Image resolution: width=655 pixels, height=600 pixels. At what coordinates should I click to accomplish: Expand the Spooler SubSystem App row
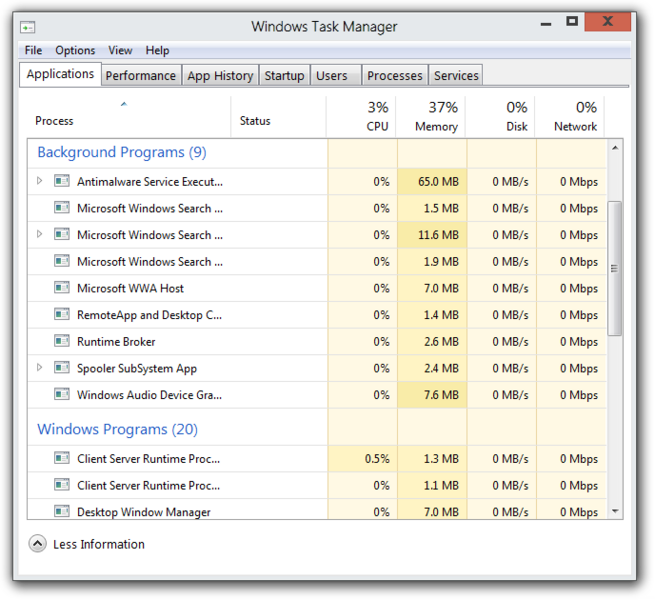point(40,368)
